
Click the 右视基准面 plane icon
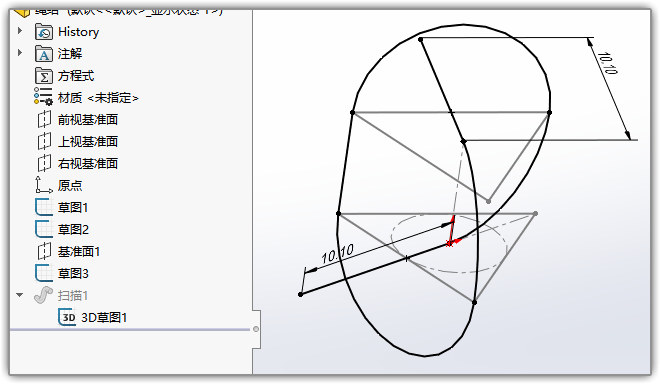pyautogui.click(x=44, y=163)
